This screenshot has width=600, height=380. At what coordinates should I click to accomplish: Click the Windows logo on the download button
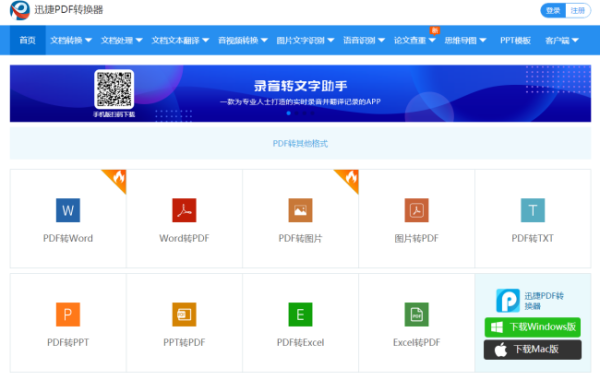coord(497,327)
